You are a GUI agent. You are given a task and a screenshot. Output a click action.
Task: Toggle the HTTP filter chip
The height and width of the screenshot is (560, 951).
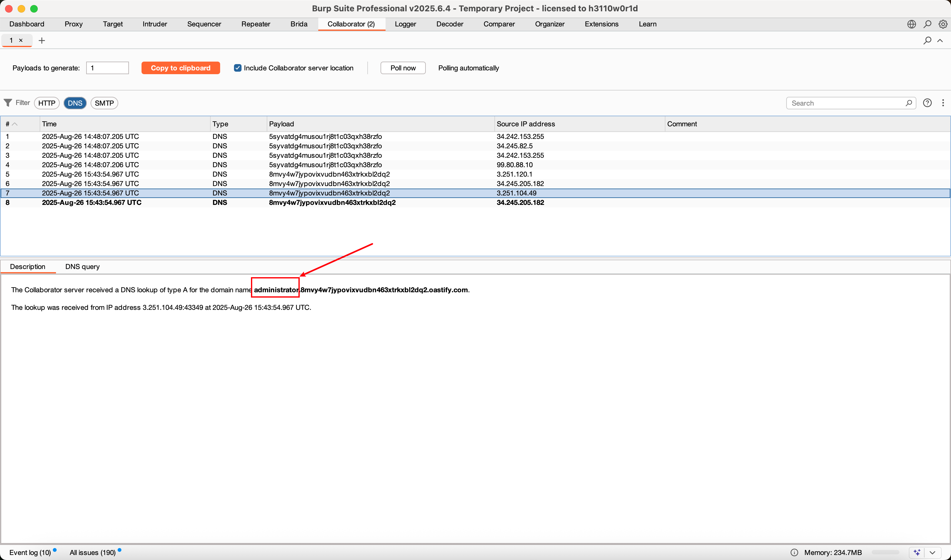click(47, 103)
